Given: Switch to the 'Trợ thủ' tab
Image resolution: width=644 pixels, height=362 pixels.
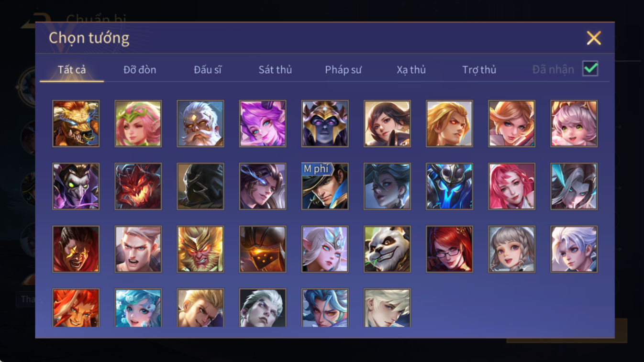Looking at the screenshot, I should [479, 70].
